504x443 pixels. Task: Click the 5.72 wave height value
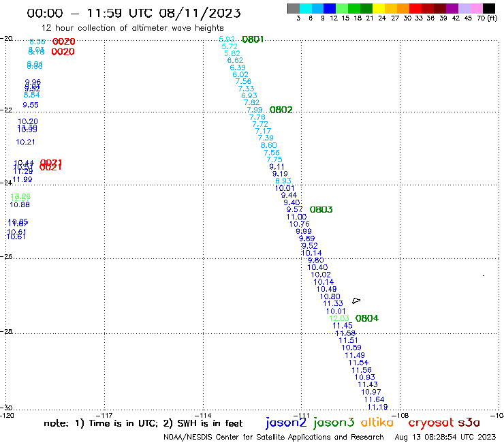(230, 46)
